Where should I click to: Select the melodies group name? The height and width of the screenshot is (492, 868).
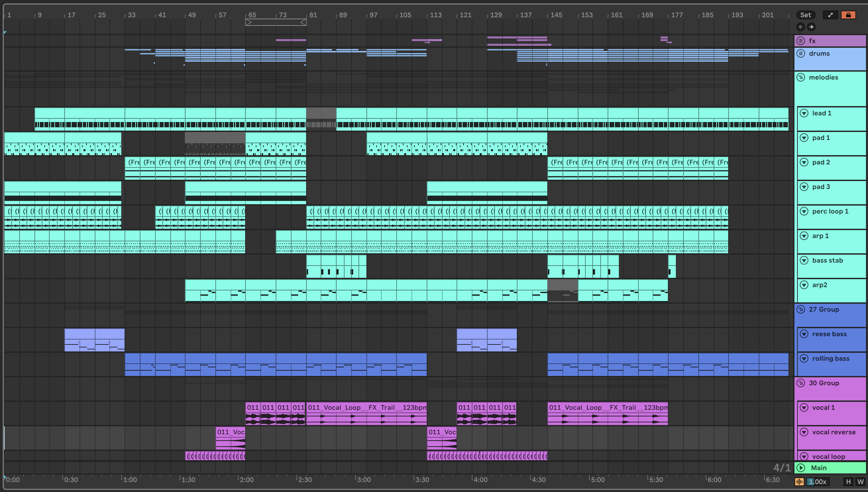823,77
